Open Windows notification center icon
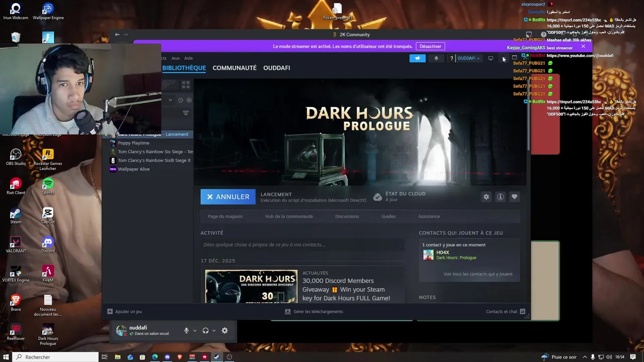The image size is (644, 362). pyautogui.click(x=633, y=357)
